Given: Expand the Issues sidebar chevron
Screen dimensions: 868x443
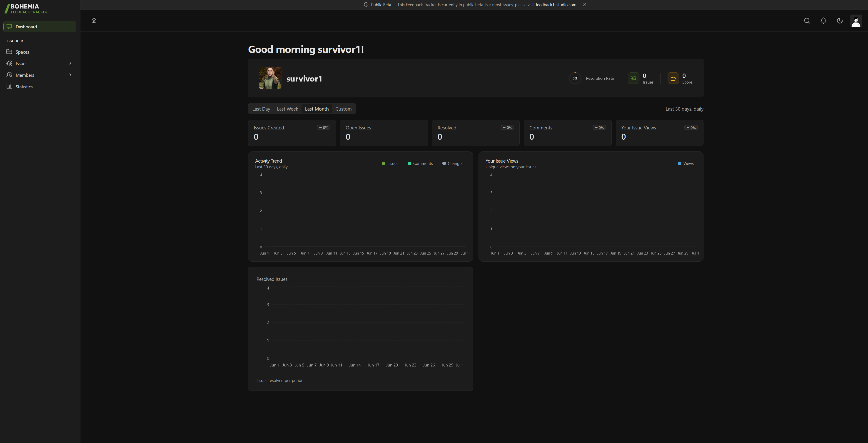Looking at the screenshot, I should click(70, 63).
